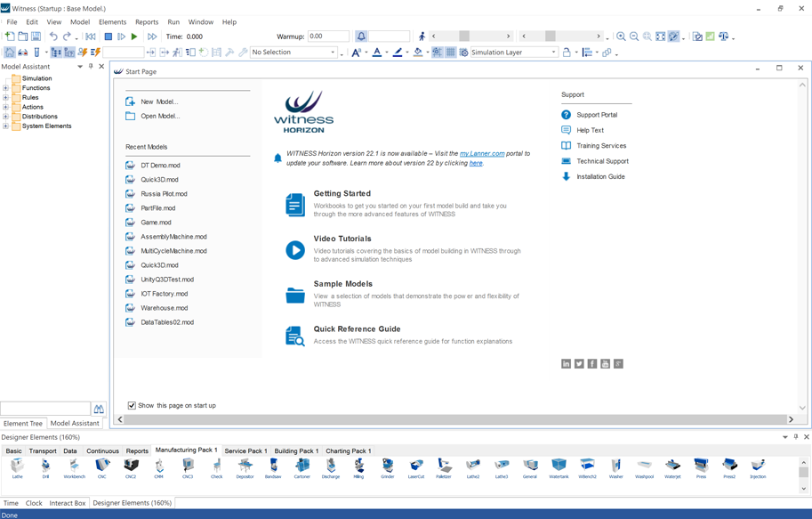Expand the Actions tree node

pyautogui.click(x=5, y=107)
